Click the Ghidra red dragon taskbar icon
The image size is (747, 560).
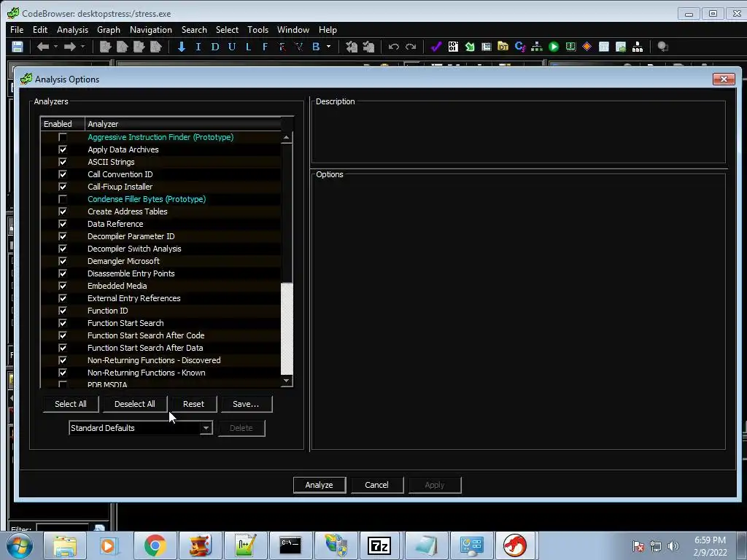point(514,545)
